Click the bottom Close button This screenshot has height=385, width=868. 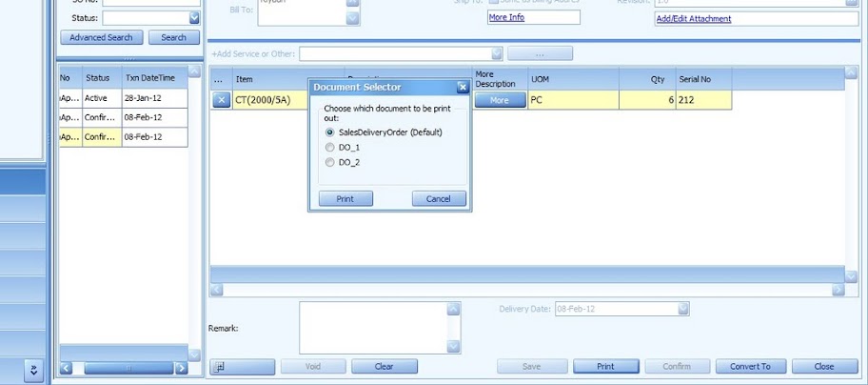click(825, 366)
